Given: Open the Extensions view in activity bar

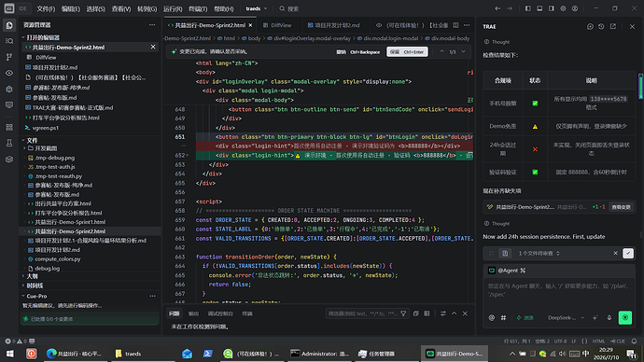Looking at the screenshot, I should (9, 127).
